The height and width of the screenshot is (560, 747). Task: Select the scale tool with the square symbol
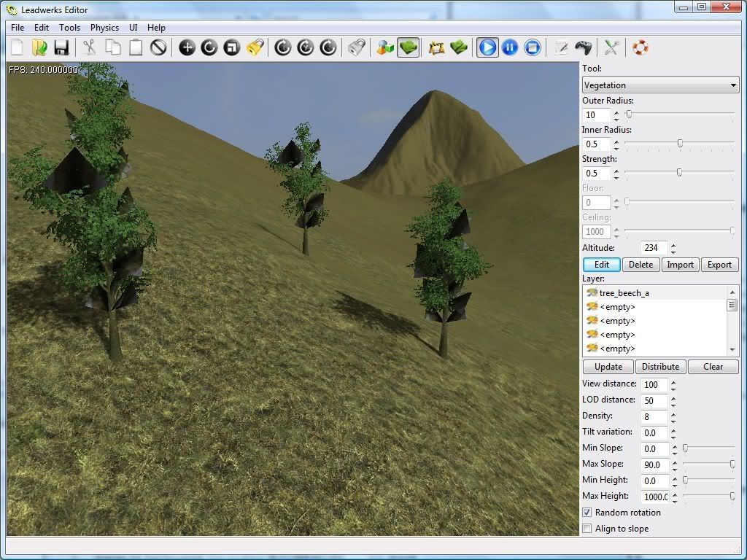[232, 47]
